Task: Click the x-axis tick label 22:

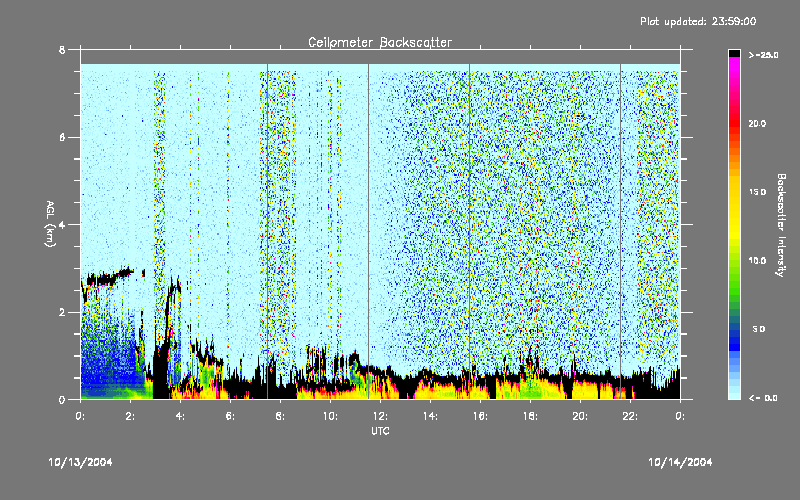Action: pos(630,416)
